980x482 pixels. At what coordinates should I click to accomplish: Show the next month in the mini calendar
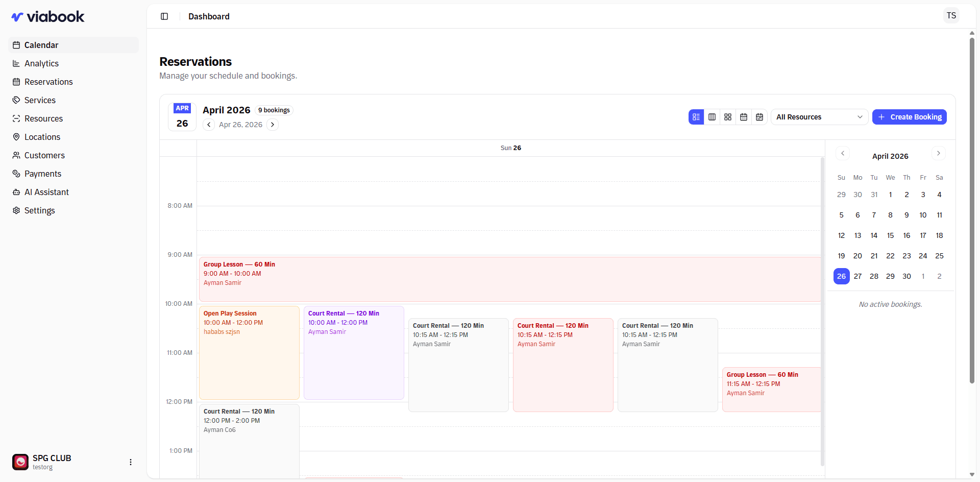[x=938, y=153]
